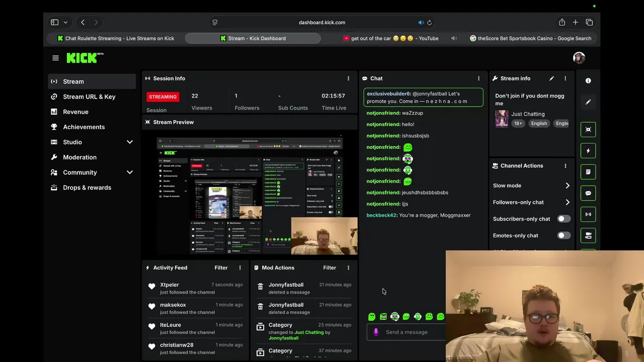This screenshot has width=644, height=362.
Task: Click the browser reload button
Action: [x=429, y=23]
